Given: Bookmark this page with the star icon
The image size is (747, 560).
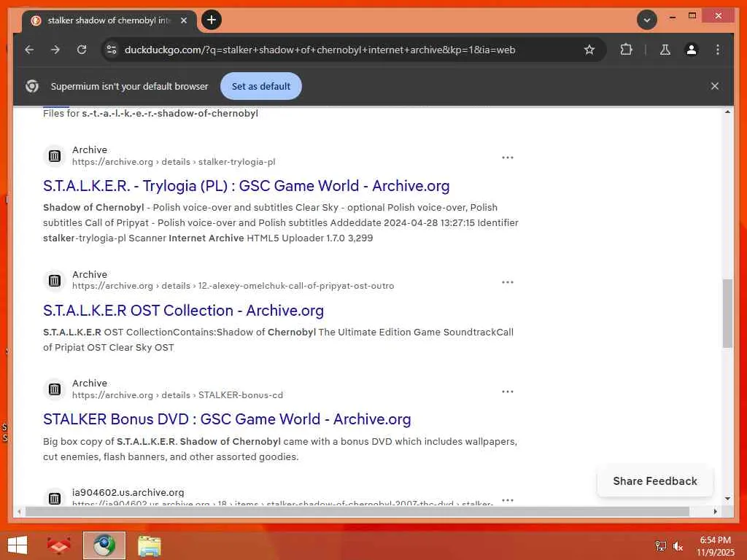Looking at the screenshot, I should (x=589, y=50).
